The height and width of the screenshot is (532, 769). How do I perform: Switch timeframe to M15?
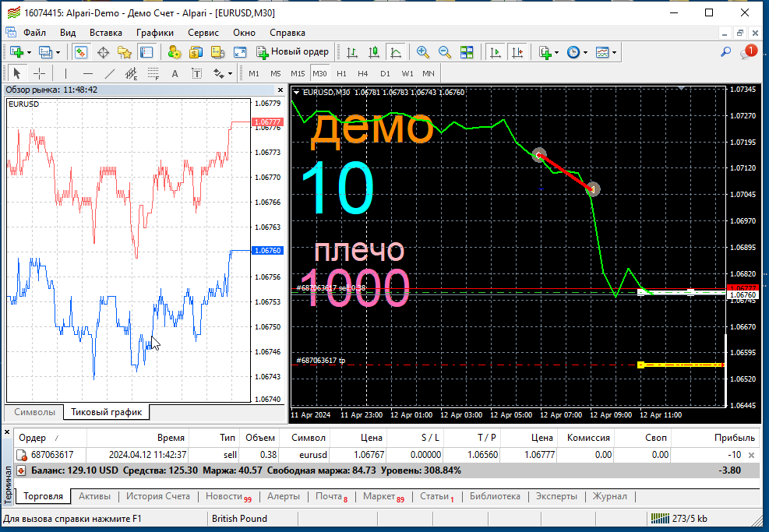point(298,73)
